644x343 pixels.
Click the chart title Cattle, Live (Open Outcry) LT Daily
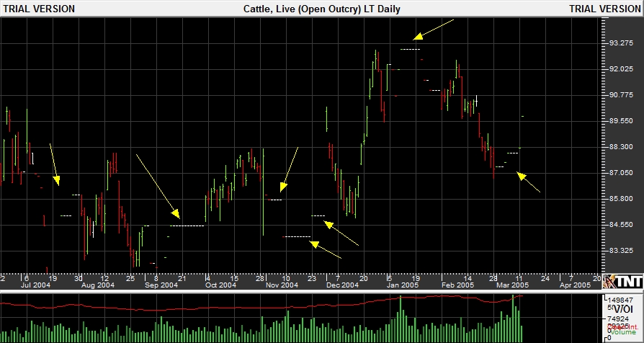321,9
